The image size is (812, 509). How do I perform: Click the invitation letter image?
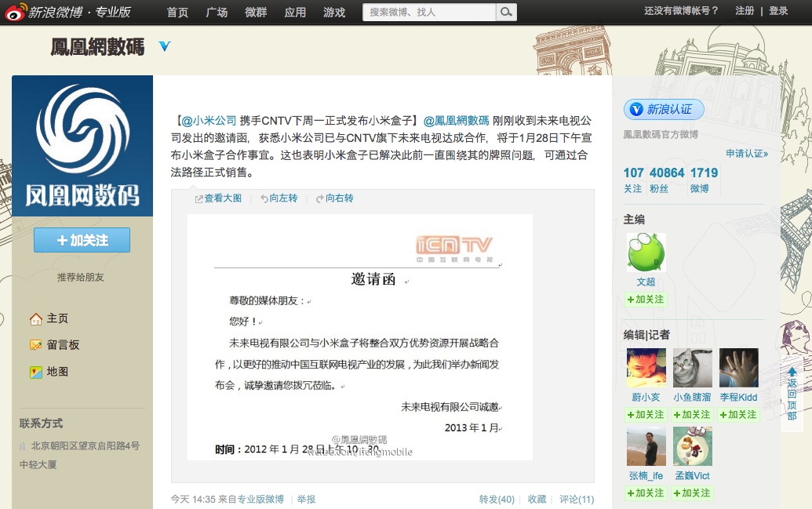coord(360,337)
